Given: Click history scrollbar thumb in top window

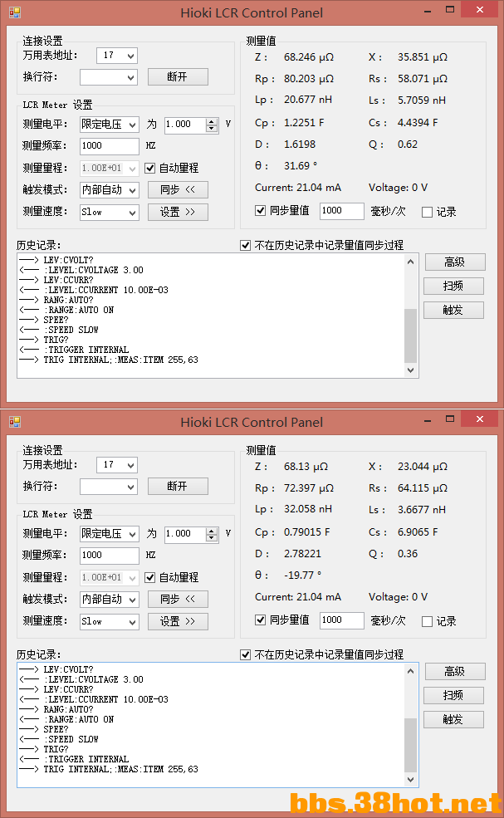Looking at the screenshot, I should [411, 336].
